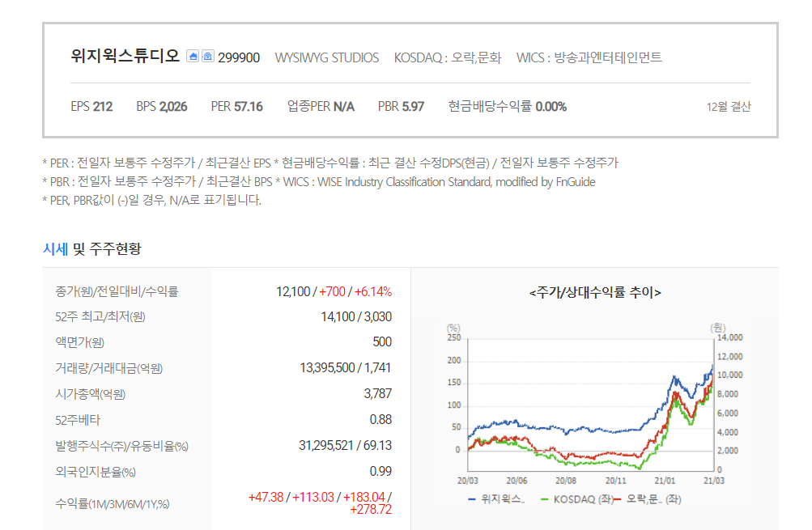This screenshot has width=812, height=530.
Task: Toggle the 위지윅스.. legend entry
Action: 496,499
